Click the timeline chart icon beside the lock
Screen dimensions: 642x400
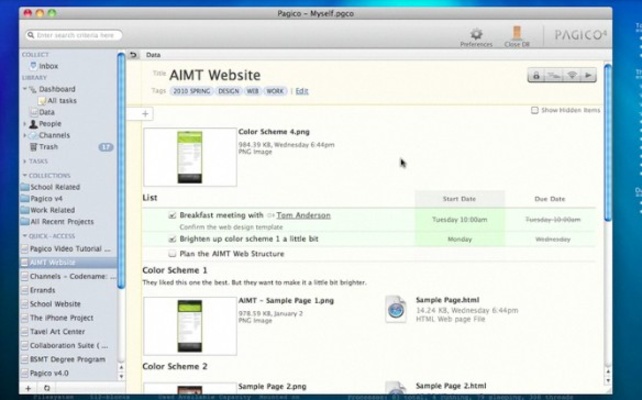(x=554, y=75)
